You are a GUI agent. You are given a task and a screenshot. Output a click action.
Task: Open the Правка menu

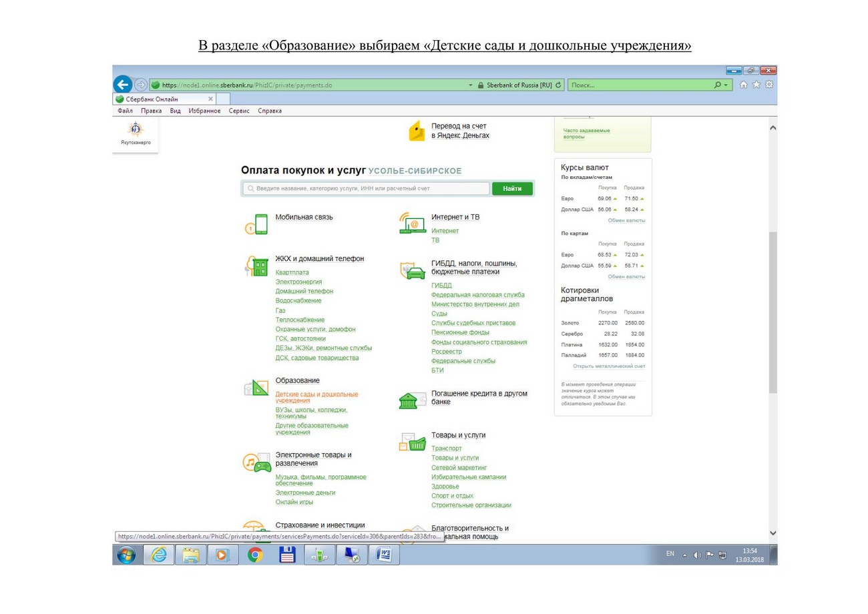[151, 111]
